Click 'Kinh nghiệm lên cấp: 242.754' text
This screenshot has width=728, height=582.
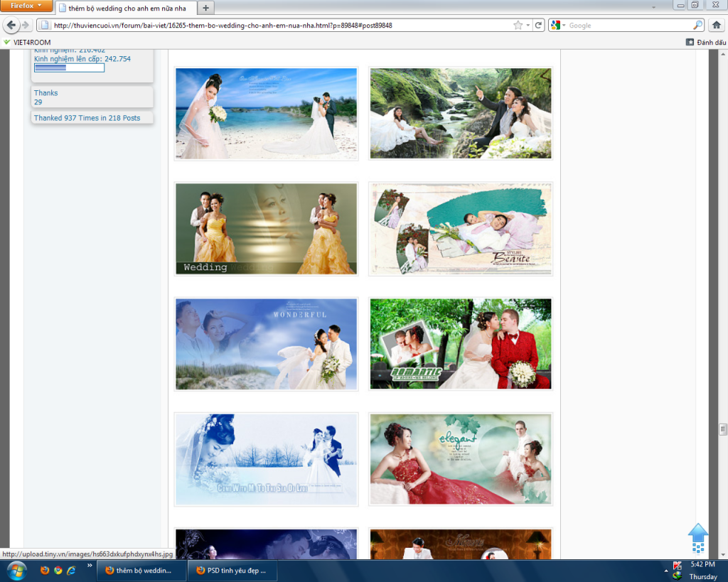coord(82,59)
